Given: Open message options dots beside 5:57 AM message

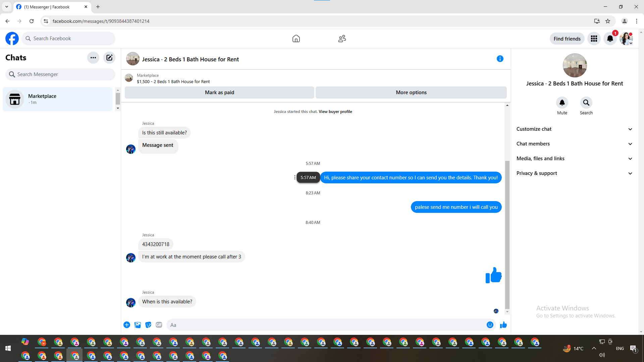Looking at the screenshot, I should click(x=294, y=177).
